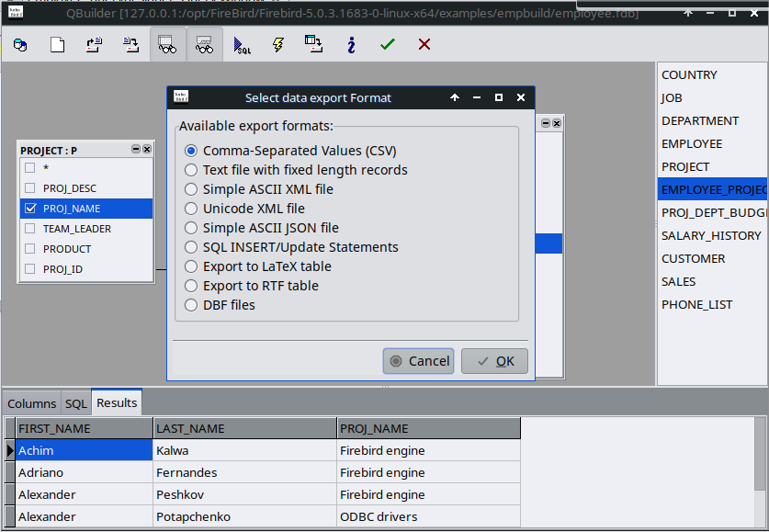Cancel the export format dialog
Screen dimensions: 769x532
tap(418, 361)
